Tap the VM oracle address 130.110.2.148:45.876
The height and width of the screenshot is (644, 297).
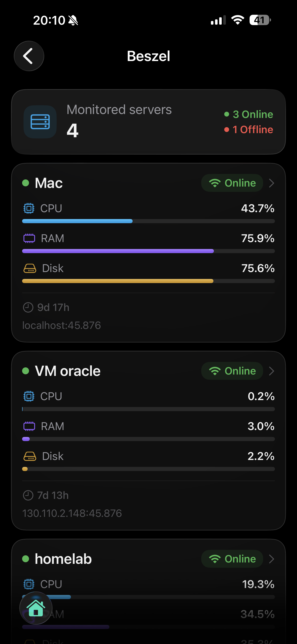(72, 513)
